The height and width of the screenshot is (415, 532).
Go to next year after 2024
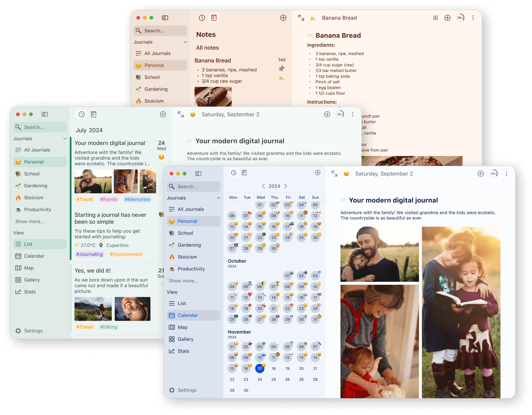click(286, 186)
